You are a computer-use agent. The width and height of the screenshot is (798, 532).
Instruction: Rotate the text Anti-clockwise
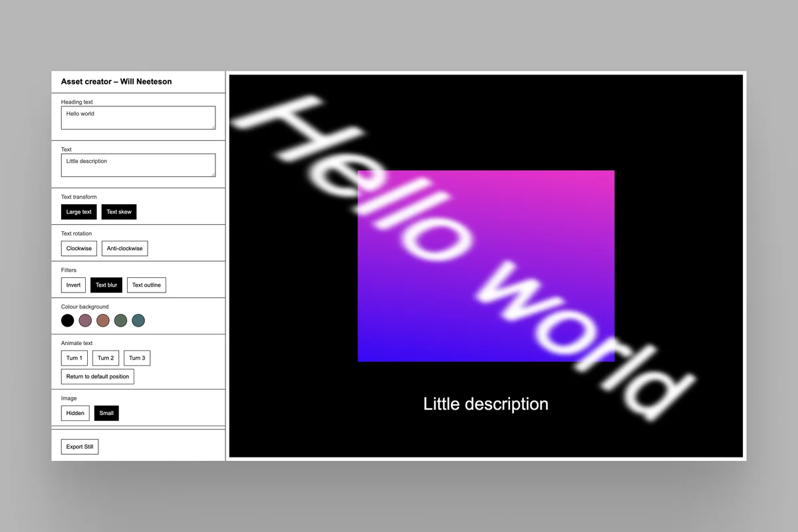(x=124, y=248)
